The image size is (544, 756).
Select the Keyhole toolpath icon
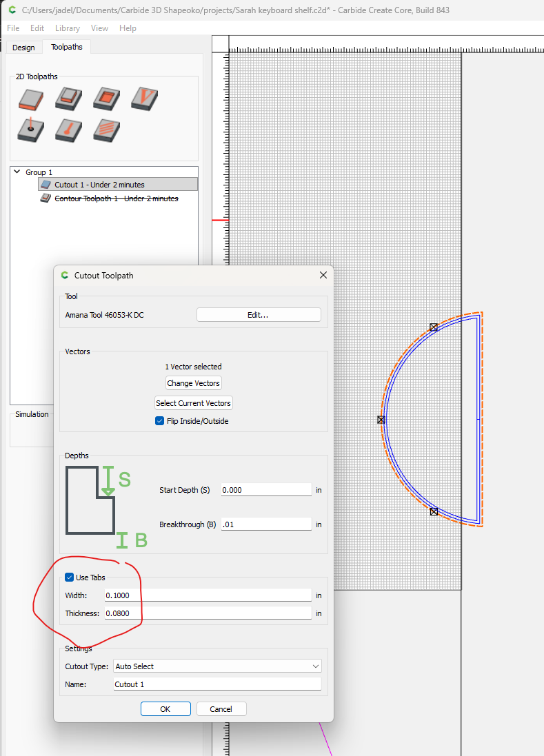[x=68, y=130]
